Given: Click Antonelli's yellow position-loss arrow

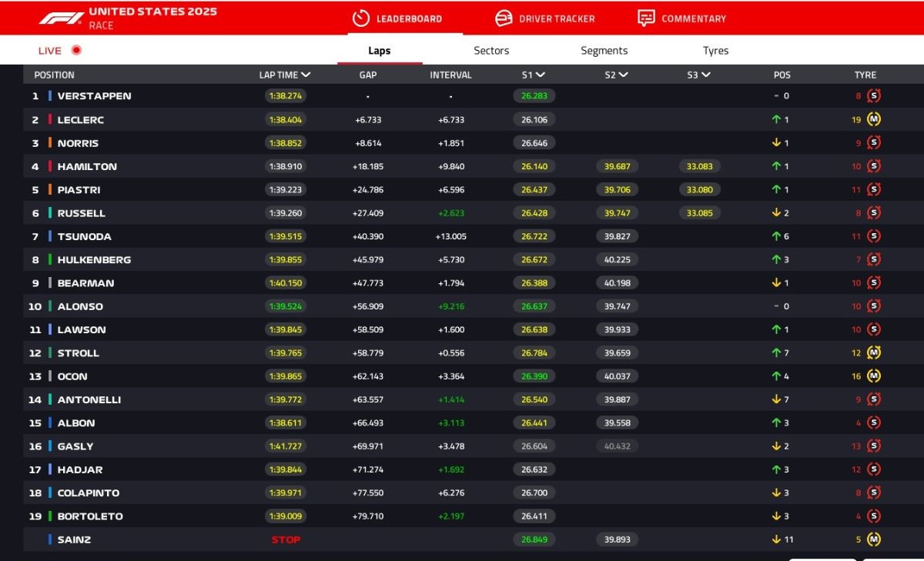Looking at the screenshot, I should [x=777, y=399].
